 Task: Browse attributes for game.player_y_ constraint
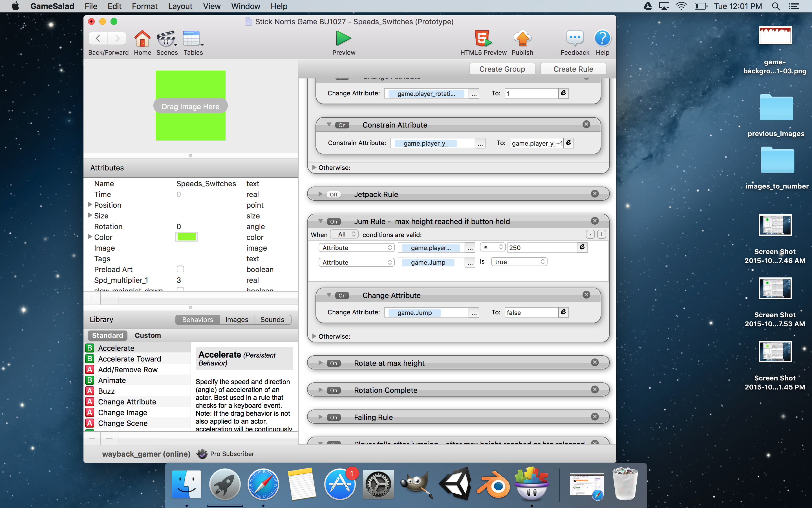(x=480, y=143)
